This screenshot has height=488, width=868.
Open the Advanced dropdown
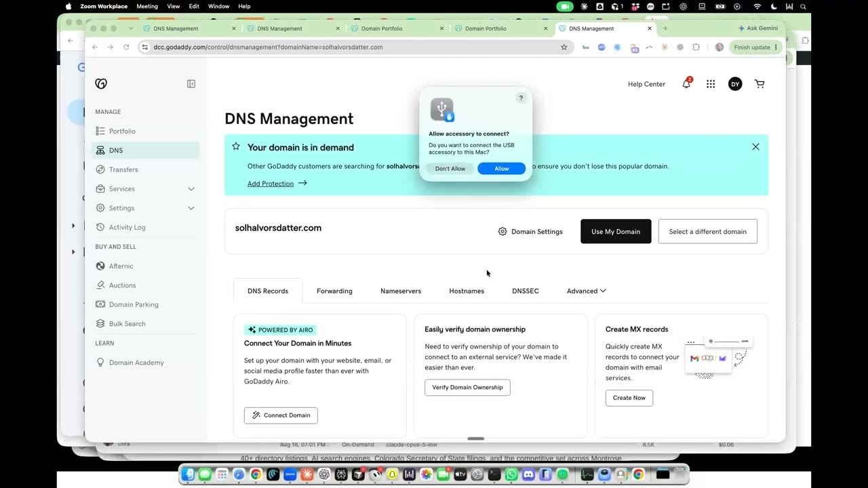point(587,291)
